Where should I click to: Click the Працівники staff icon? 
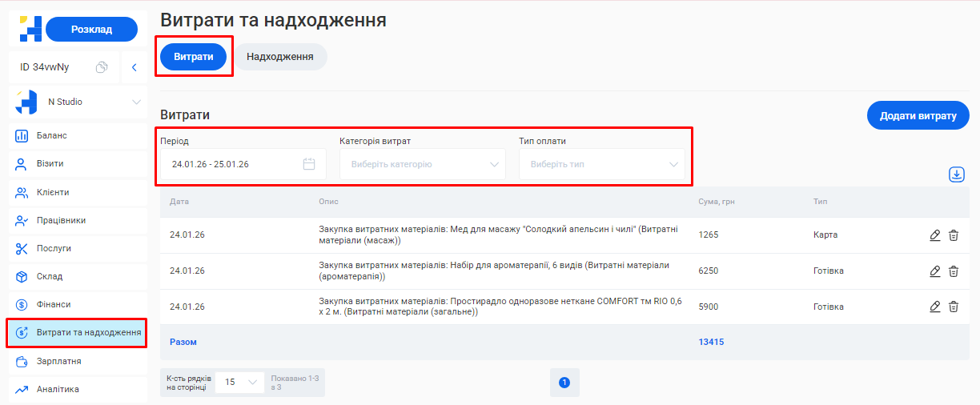(22, 220)
